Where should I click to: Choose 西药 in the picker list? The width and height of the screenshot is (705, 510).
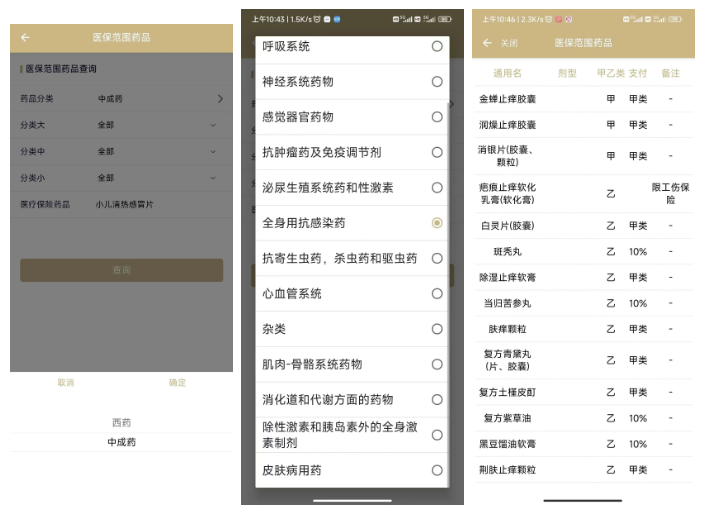pos(121,422)
